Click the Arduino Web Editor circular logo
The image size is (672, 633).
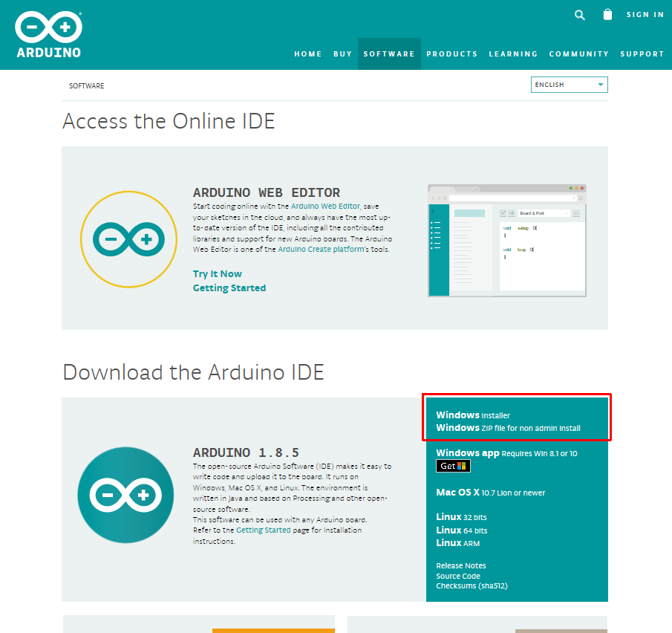pyautogui.click(x=128, y=239)
